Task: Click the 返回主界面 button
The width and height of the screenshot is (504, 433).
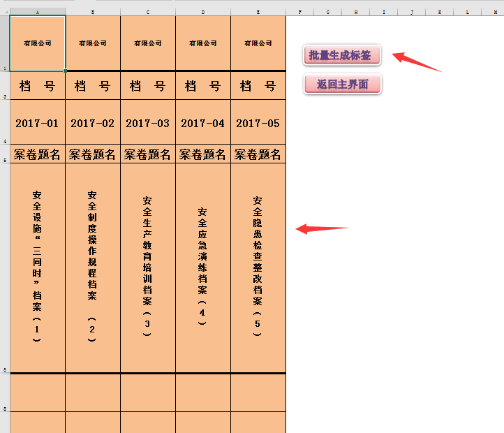Action: (343, 85)
